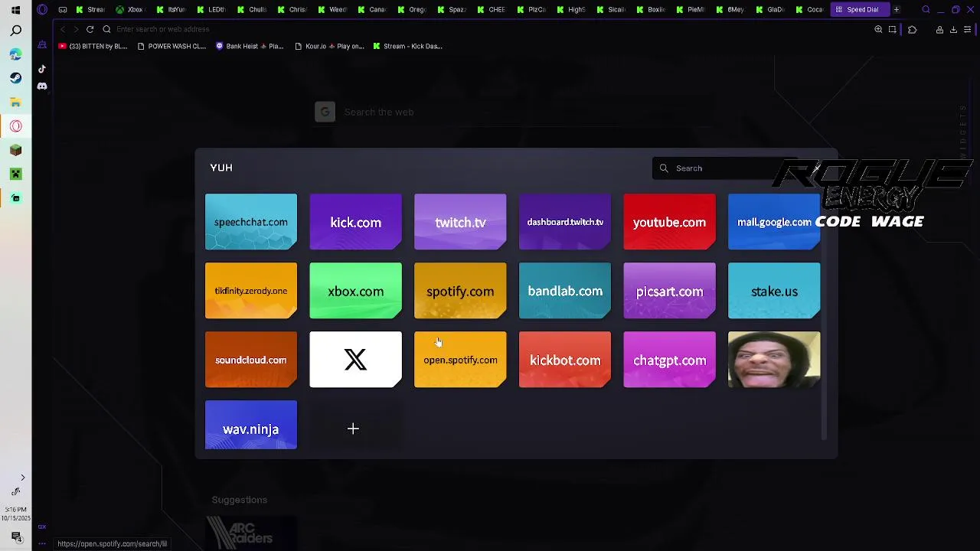Viewport: 980px width, 551px height.
Task: Open the zoom magnifier icon in the toolbar
Action: pyautogui.click(x=878, y=29)
